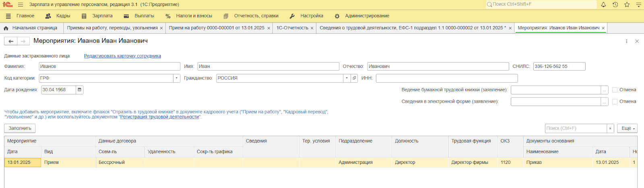Click the notifications bell icon
Image resolution: width=644 pixels, height=188 pixels.
603,4
